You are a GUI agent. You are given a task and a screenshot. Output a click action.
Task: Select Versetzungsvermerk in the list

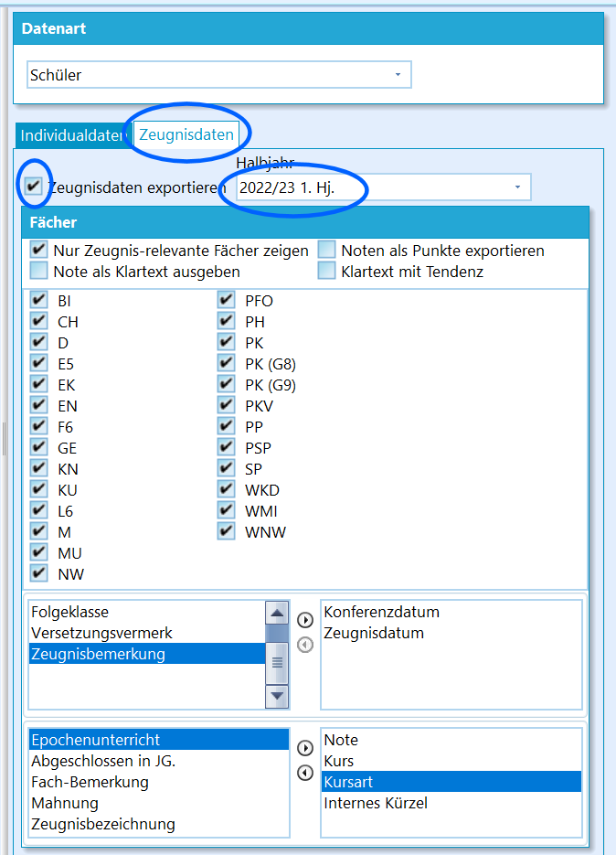point(146,633)
